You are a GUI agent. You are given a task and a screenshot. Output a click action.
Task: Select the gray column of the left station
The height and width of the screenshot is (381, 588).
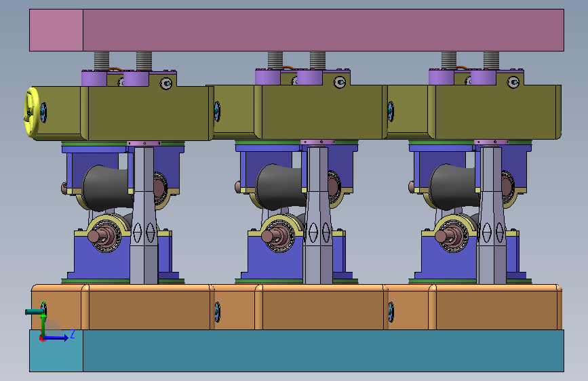tap(144, 216)
